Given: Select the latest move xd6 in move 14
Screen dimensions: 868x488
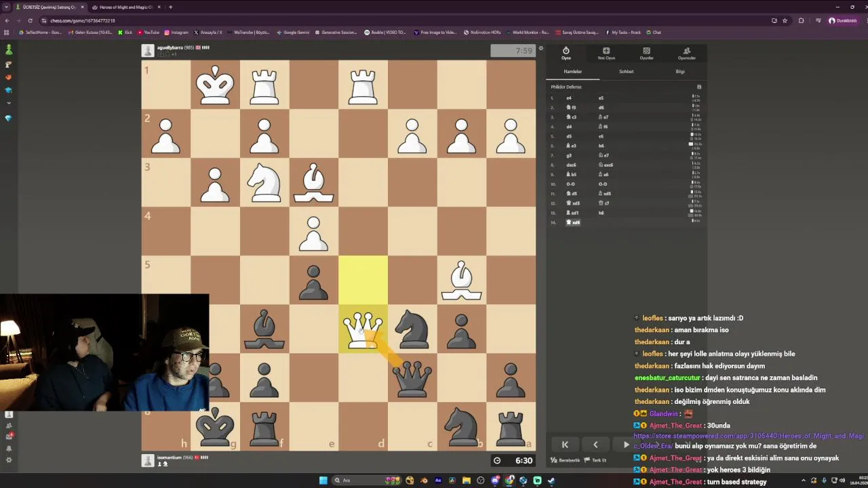Looking at the screenshot, I should pos(573,222).
